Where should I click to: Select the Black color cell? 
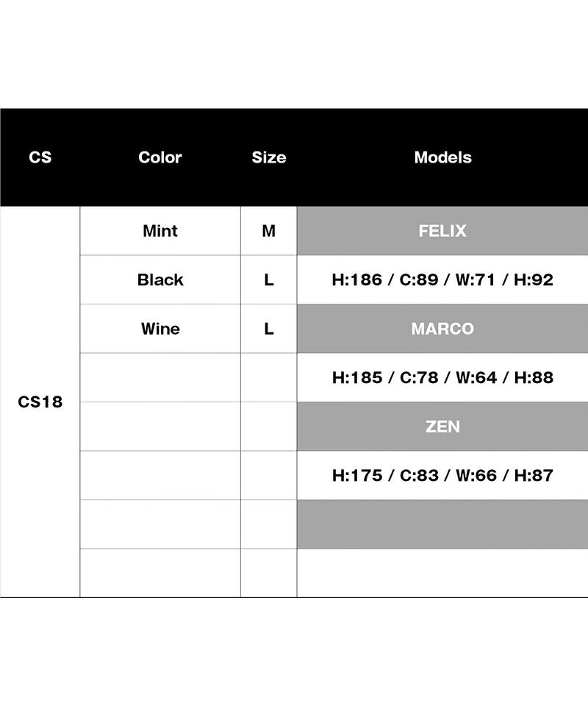[x=159, y=280]
